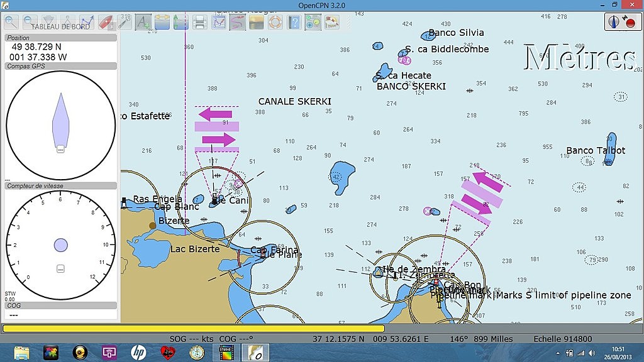The width and height of the screenshot is (644, 362).
Task: Click the yellow chart bar at bottom
Action: [x=194, y=328]
